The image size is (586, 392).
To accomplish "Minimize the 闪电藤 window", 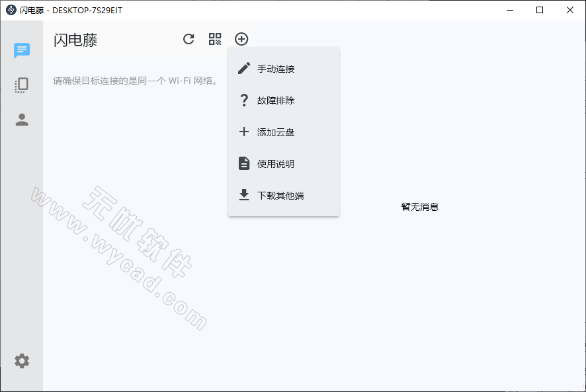I will [510, 10].
